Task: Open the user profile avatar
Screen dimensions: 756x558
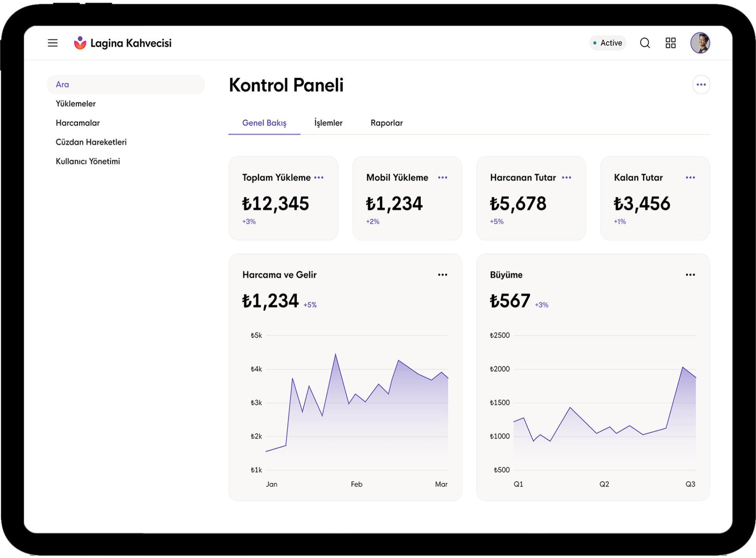Action: (700, 43)
